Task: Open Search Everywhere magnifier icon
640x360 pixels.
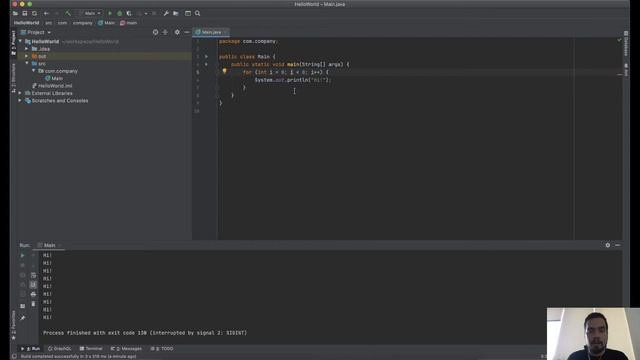Action: [198, 13]
